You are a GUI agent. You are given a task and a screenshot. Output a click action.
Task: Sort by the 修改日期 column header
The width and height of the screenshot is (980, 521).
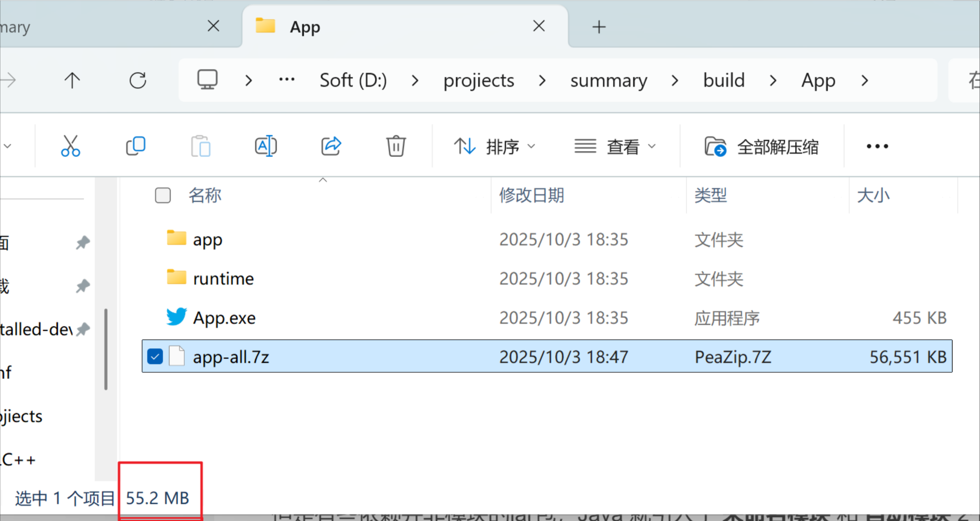[531, 195]
